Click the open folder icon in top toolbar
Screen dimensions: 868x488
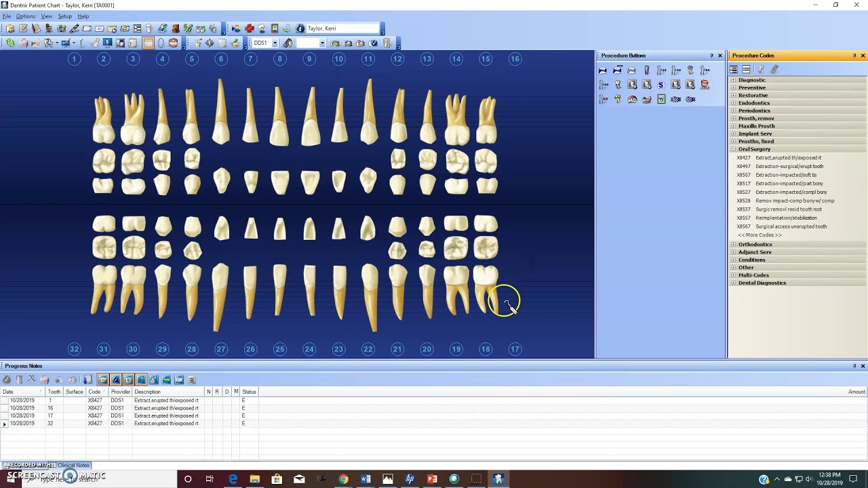click(x=10, y=28)
